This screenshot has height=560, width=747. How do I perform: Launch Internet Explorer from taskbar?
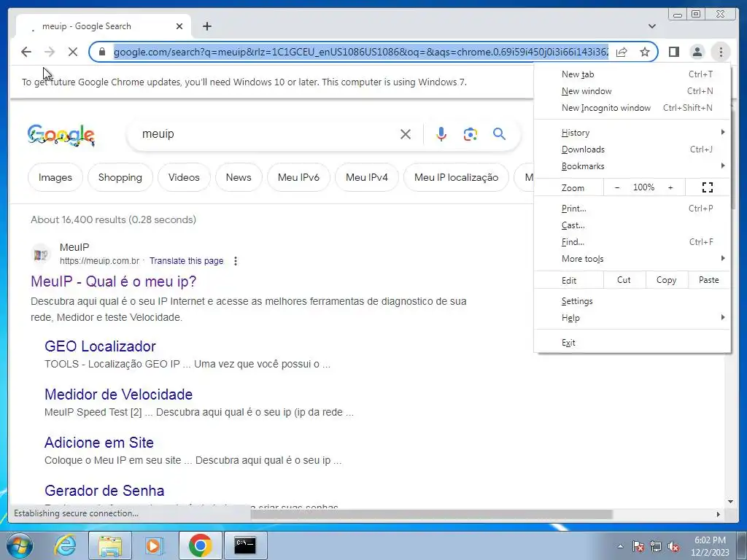tap(65, 545)
